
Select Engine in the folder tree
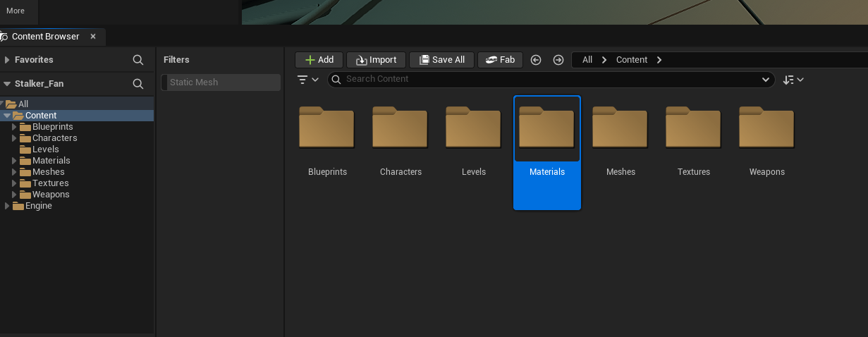tap(39, 206)
